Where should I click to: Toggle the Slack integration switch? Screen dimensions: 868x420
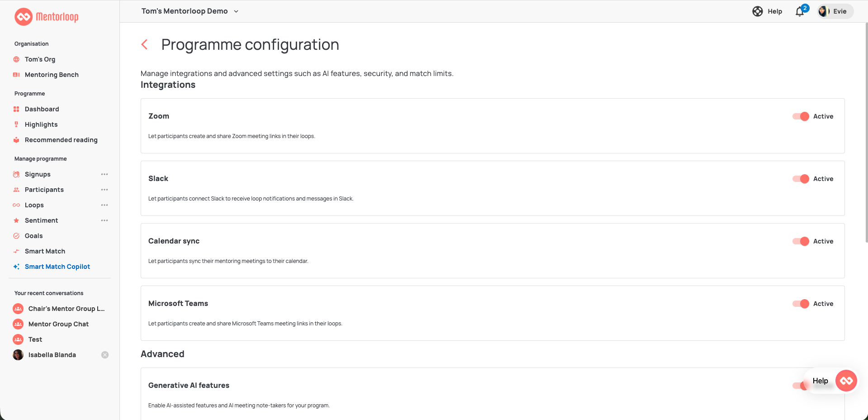pos(801,179)
